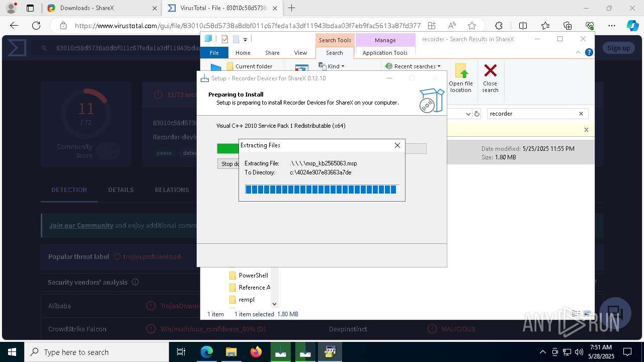
Task: Refresh the Explorer address bar
Action: click(x=477, y=114)
